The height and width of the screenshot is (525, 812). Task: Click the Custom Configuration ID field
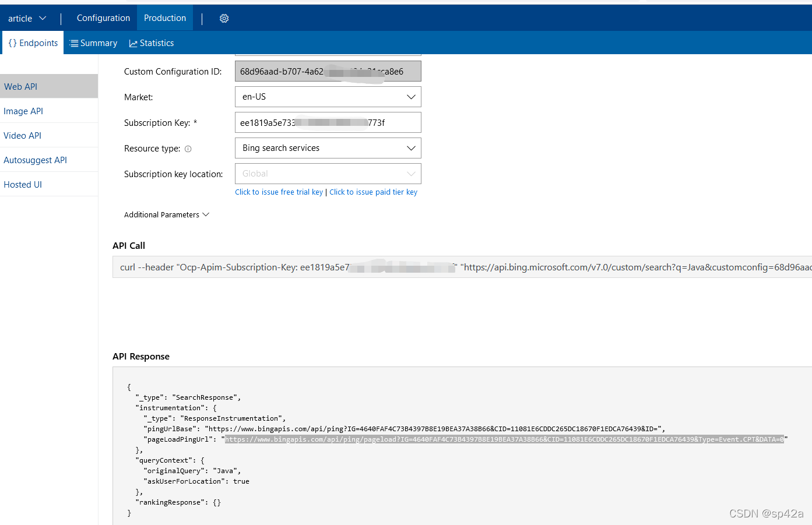click(328, 71)
